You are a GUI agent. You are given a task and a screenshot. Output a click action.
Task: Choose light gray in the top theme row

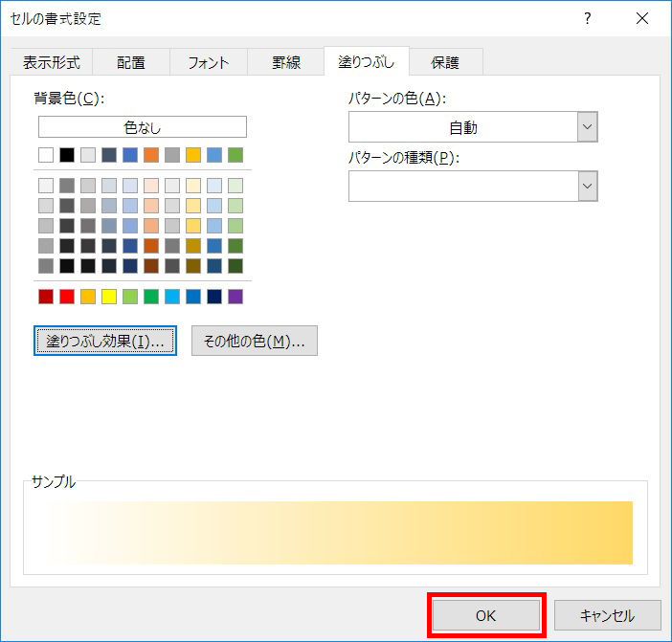point(88,155)
